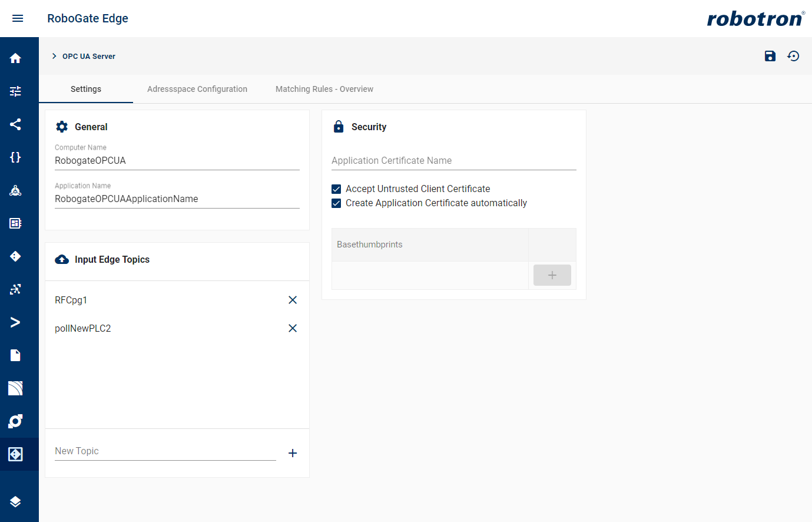
Task: Open the curved stripes sidebar icon
Action: tap(15, 388)
